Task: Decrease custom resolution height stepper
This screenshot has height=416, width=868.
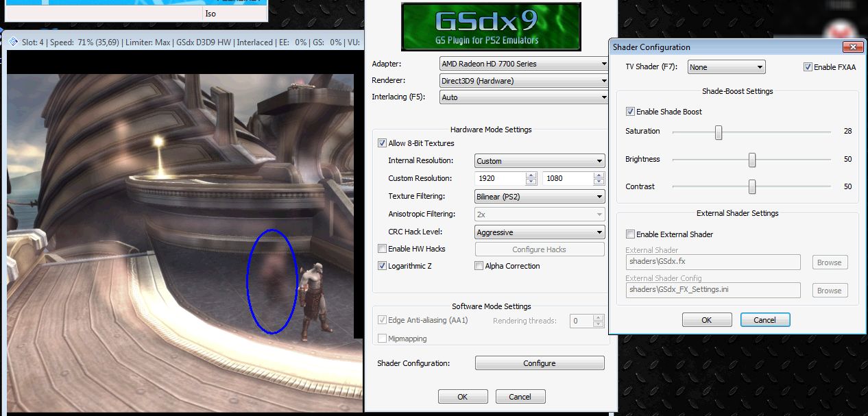Action: [x=599, y=182]
